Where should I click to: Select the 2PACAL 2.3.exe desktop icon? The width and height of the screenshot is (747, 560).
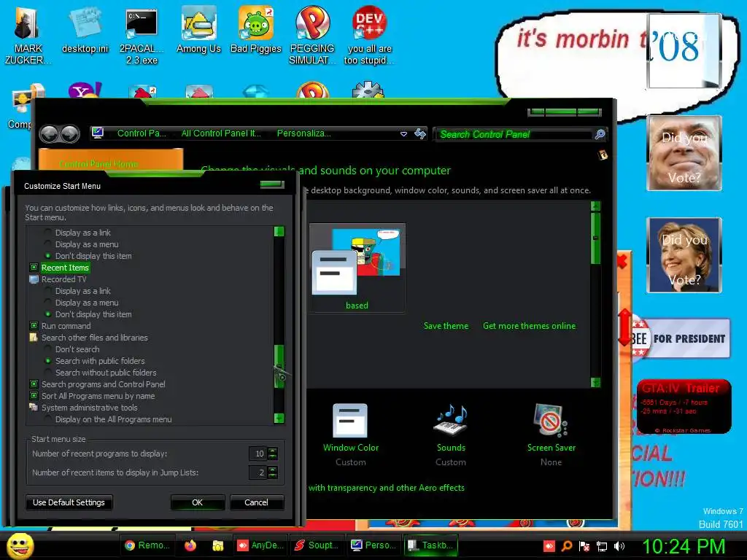point(142,35)
